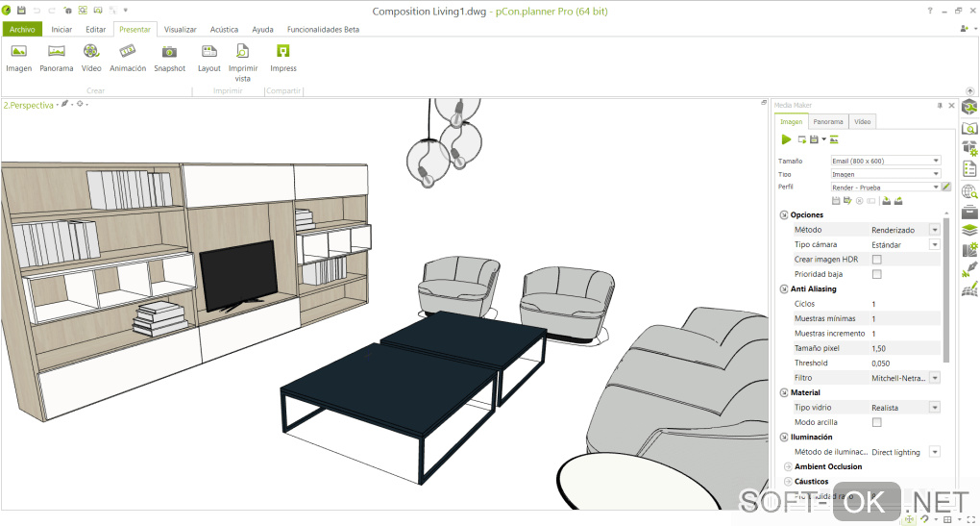Screen dimensions: 980x526
Task: Click the web search globe icon in sidebar
Action: [969, 191]
